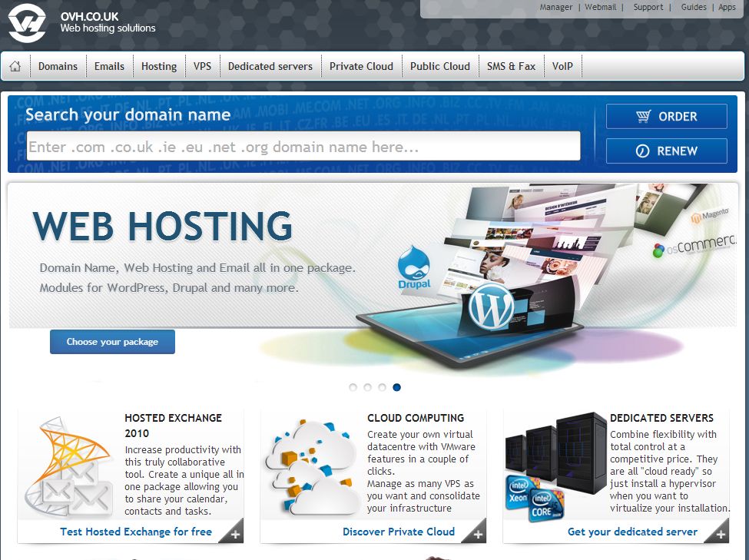Focus the domain name search field
Viewport: 749px width, 560px height.
tap(303, 146)
